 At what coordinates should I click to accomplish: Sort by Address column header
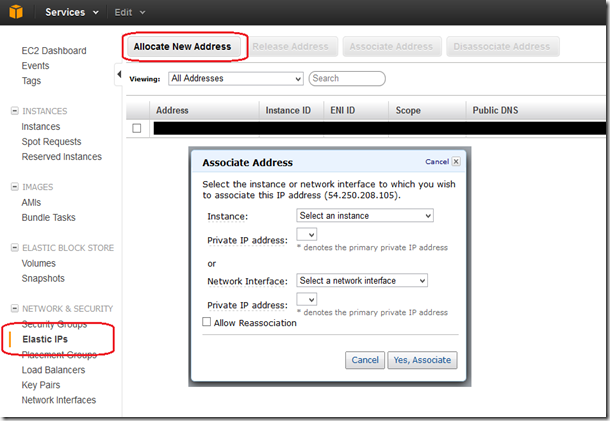pos(204,111)
